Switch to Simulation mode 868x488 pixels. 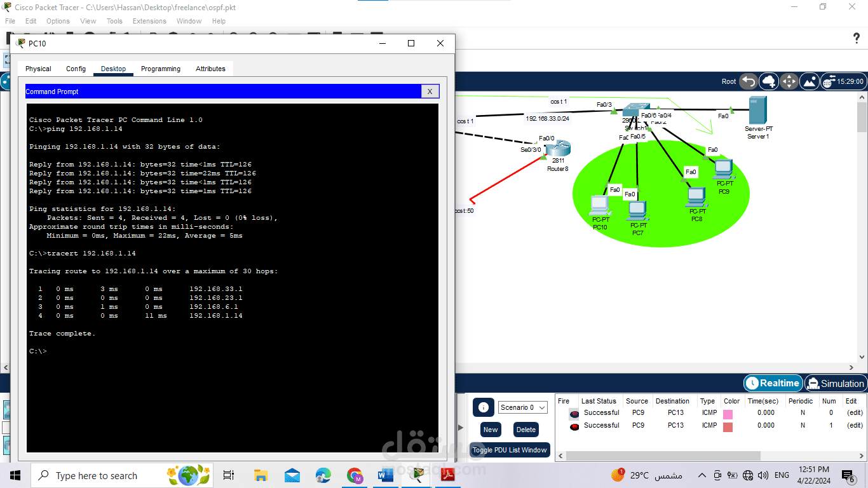[x=835, y=383]
